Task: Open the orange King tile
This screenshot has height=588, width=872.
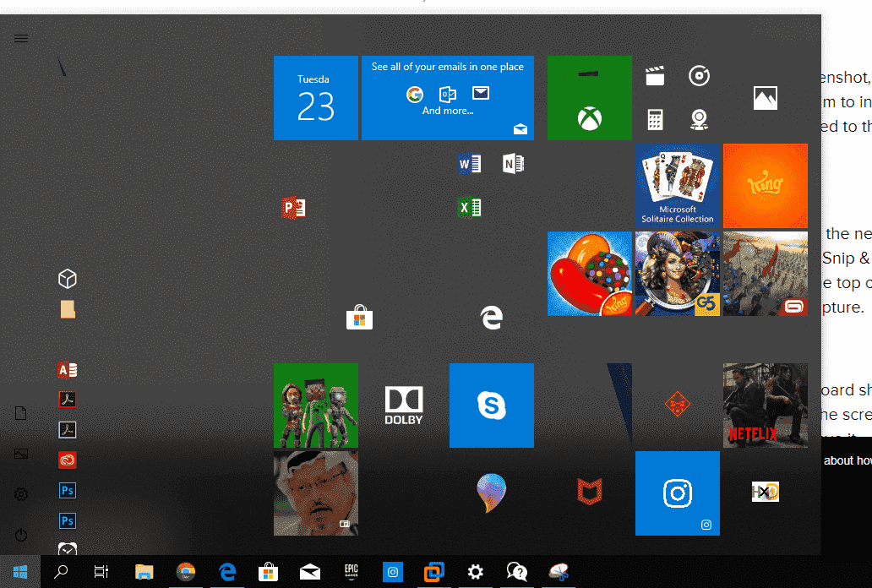Action: tap(766, 186)
